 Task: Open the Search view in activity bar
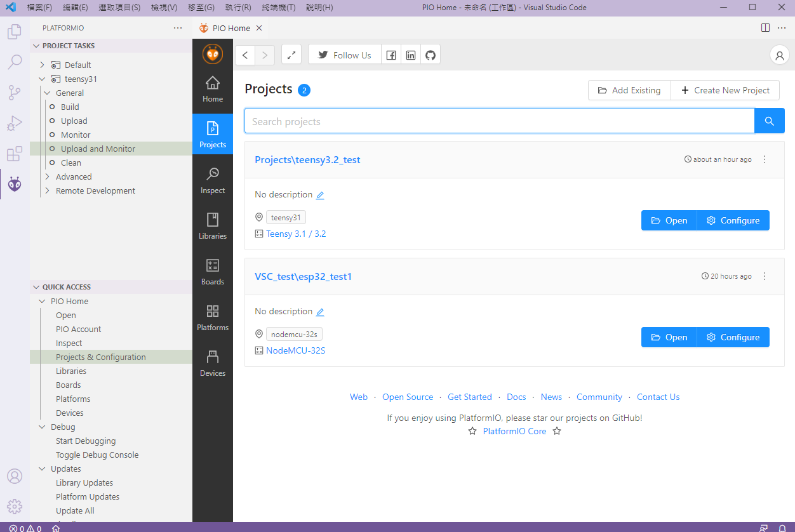coord(15,62)
